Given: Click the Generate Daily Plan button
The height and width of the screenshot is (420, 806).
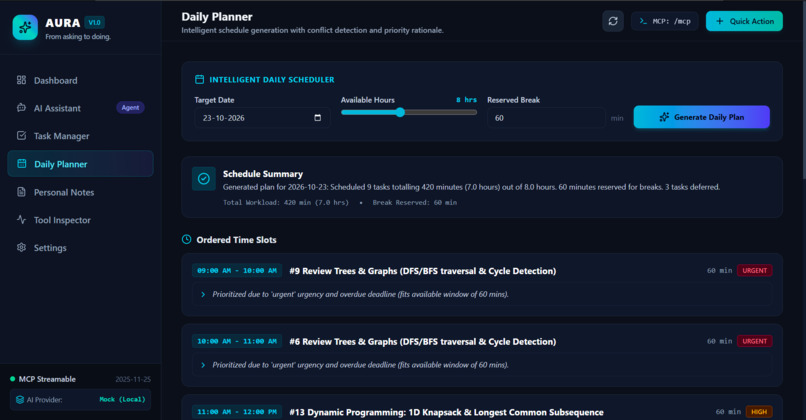Looking at the screenshot, I should pos(701,117).
